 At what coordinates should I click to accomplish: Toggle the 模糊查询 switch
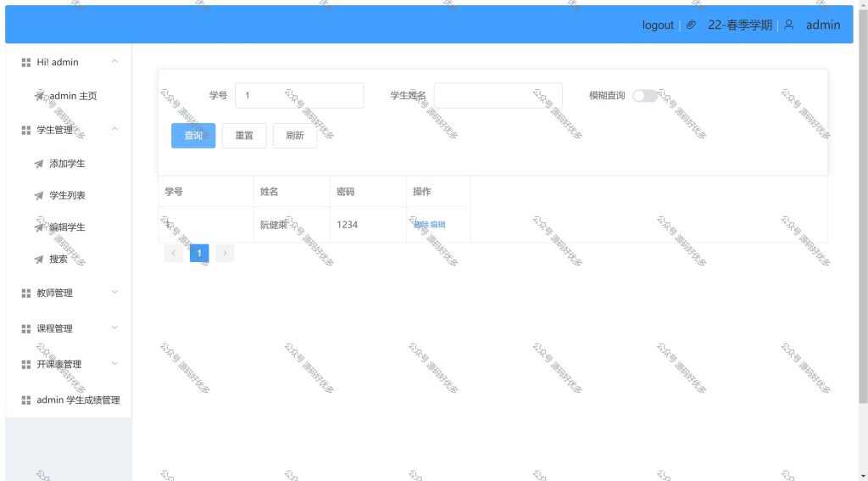click(x=645, y=96)
